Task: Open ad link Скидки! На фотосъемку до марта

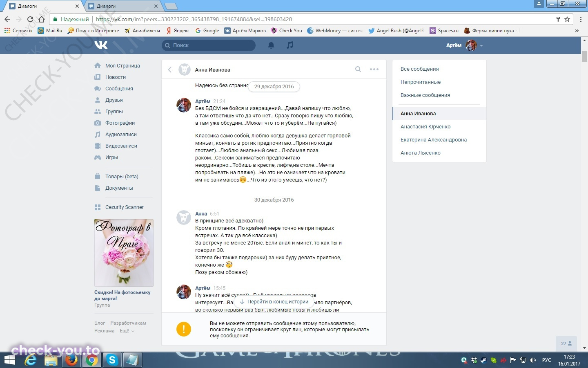Action: tap(122, 295)
